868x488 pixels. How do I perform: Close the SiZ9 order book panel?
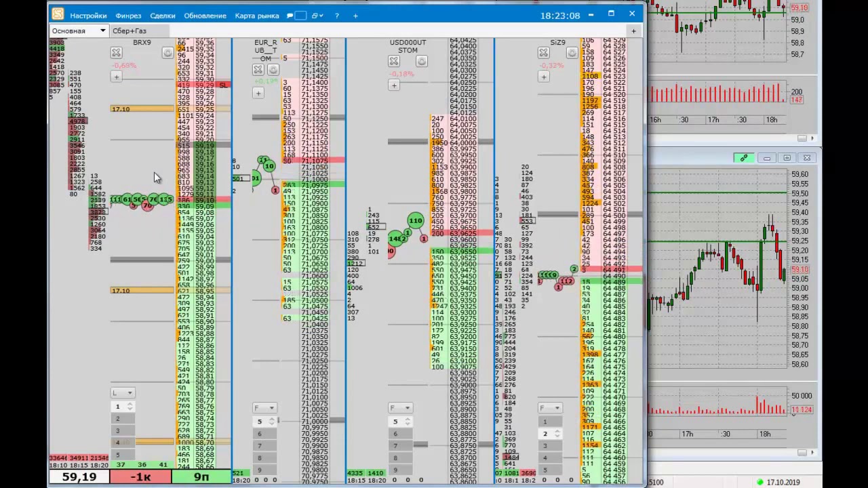[543, 53]
